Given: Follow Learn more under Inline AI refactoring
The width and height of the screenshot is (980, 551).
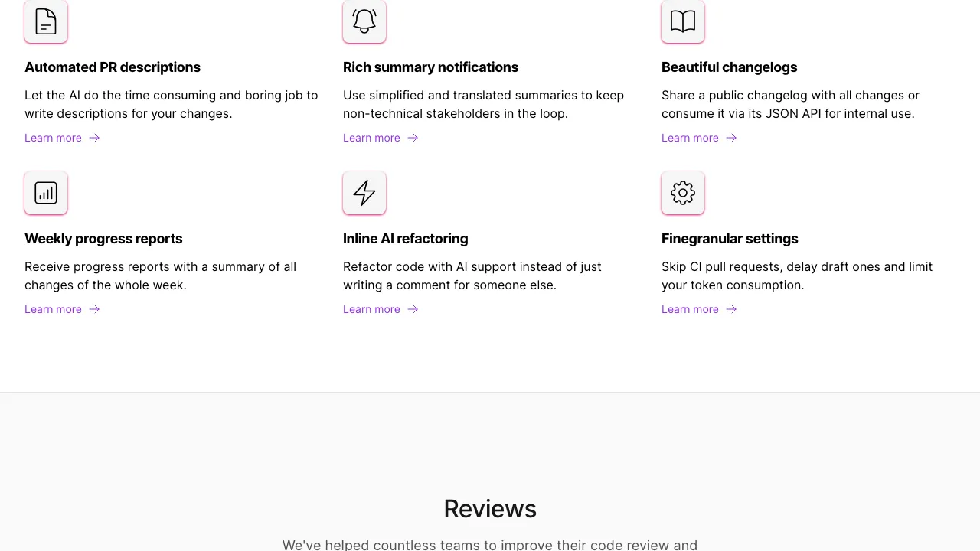Looking at the screenshot, I should click(371, 309).
